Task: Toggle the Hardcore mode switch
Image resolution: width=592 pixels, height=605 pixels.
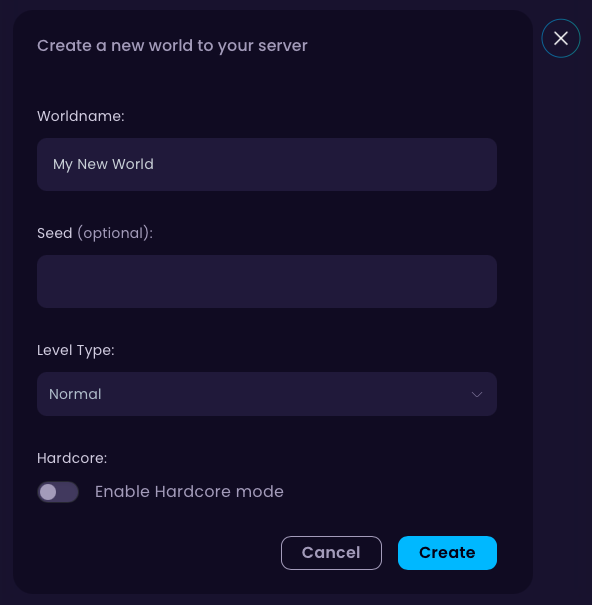Action: pyautogui.click(x=58, y=492)
